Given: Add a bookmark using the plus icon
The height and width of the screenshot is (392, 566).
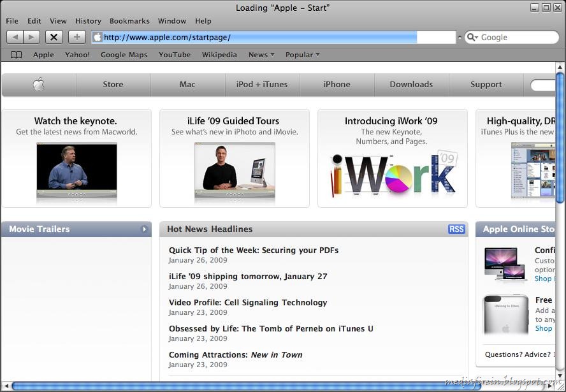Looking at the screenshot, I should [76, 37].
